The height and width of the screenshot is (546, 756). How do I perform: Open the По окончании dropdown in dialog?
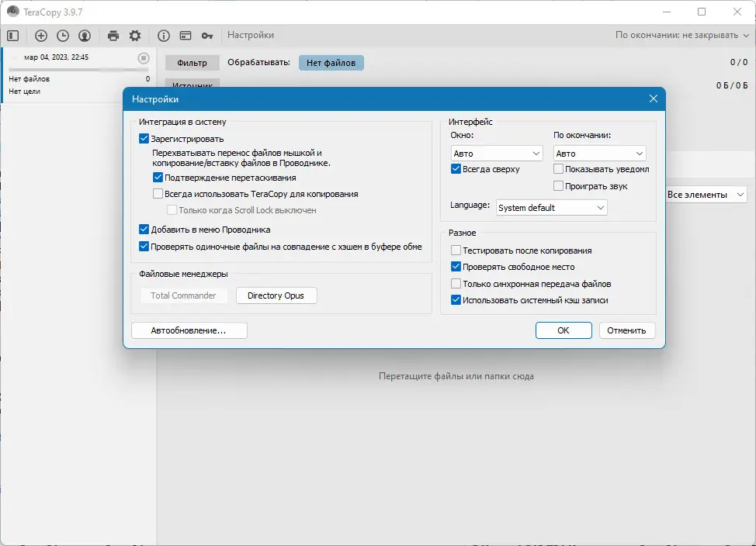coord(599,154)
